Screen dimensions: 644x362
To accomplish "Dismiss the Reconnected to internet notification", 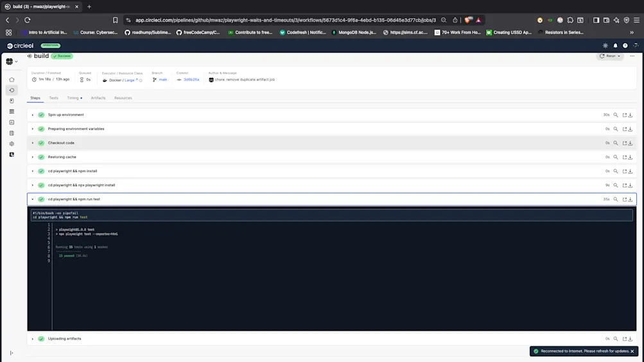I will (x=632, y=351).
